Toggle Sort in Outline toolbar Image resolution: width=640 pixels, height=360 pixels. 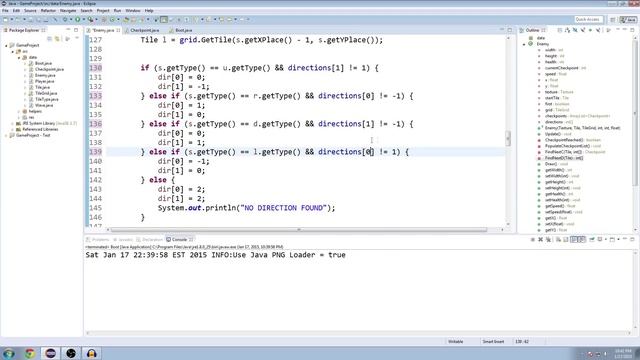(x=567, y=30)
